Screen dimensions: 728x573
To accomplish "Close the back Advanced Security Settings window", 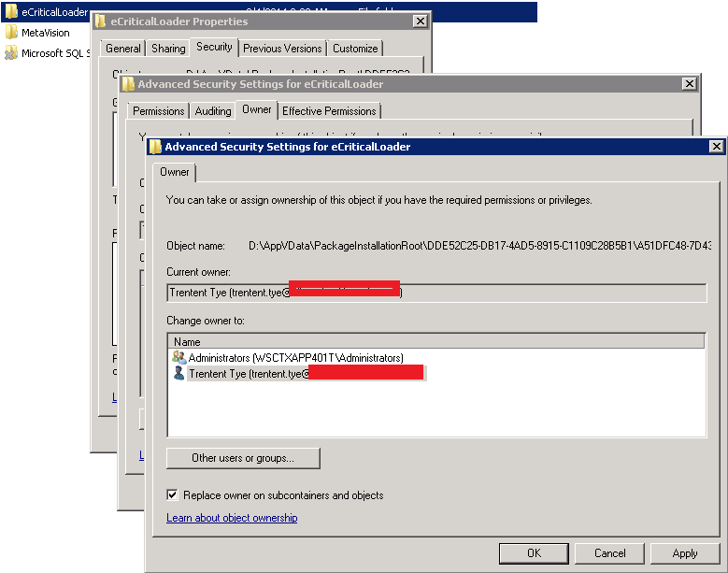I will pos(690,84).
